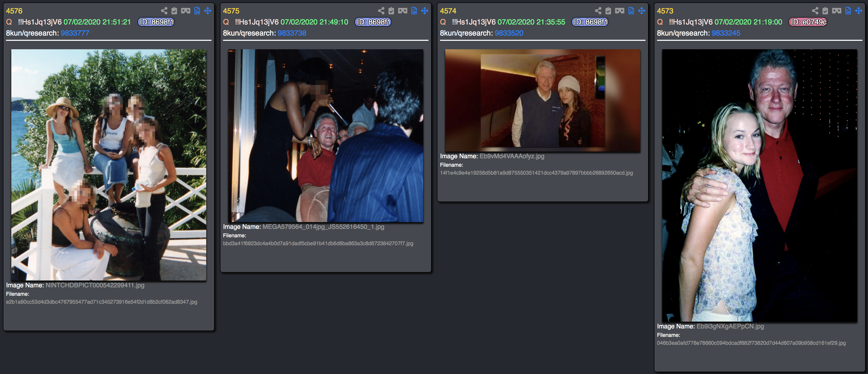Click post number 4574

448,11
